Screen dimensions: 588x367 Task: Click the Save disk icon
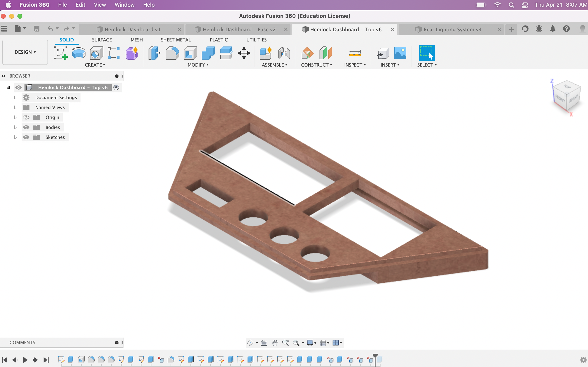click(x=37, y=29)
